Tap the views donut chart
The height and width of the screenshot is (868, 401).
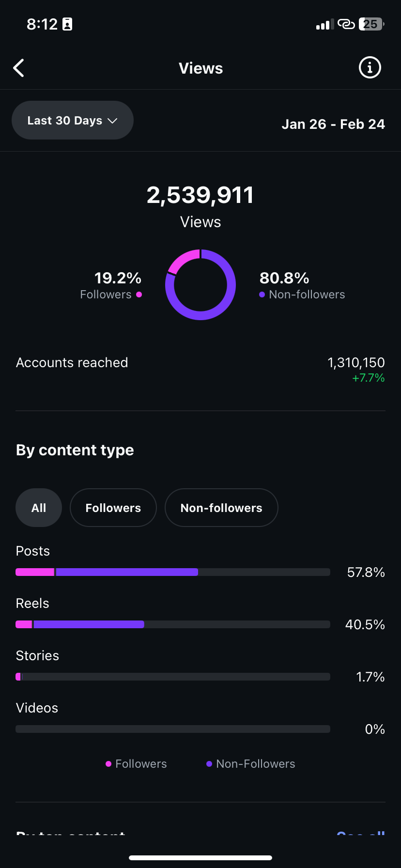pos(200,285)
